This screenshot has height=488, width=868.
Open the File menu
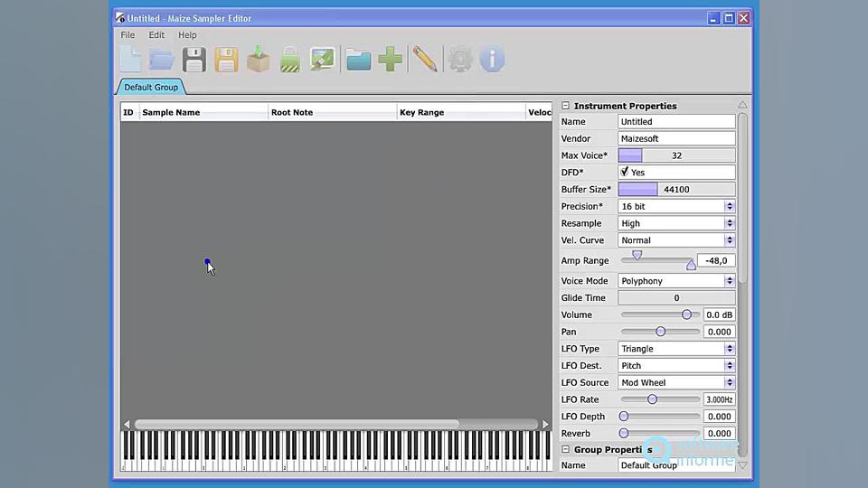[x=127, y=35]
